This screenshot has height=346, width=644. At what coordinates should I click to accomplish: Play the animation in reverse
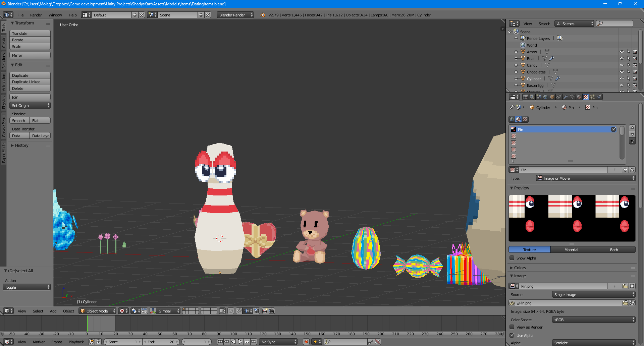coord(233,342)
